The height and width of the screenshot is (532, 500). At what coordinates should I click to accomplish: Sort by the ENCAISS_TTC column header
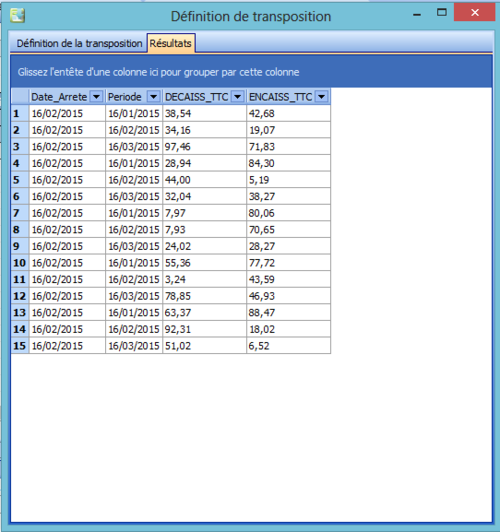(281, 97)
